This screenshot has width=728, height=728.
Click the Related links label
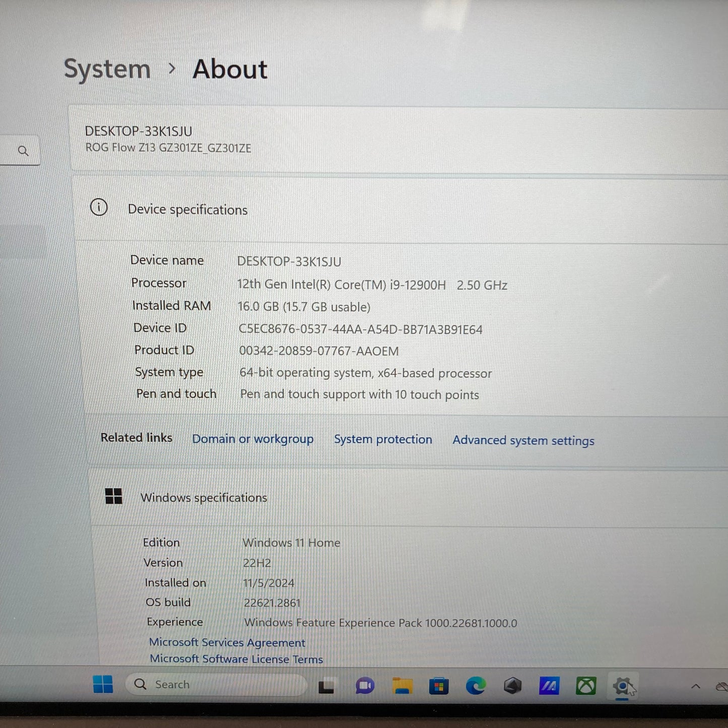click(137, 437)
